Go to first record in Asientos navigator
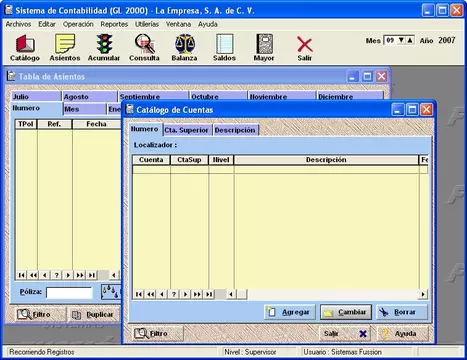This screenshot has width=467, height=360. (22, 275)
